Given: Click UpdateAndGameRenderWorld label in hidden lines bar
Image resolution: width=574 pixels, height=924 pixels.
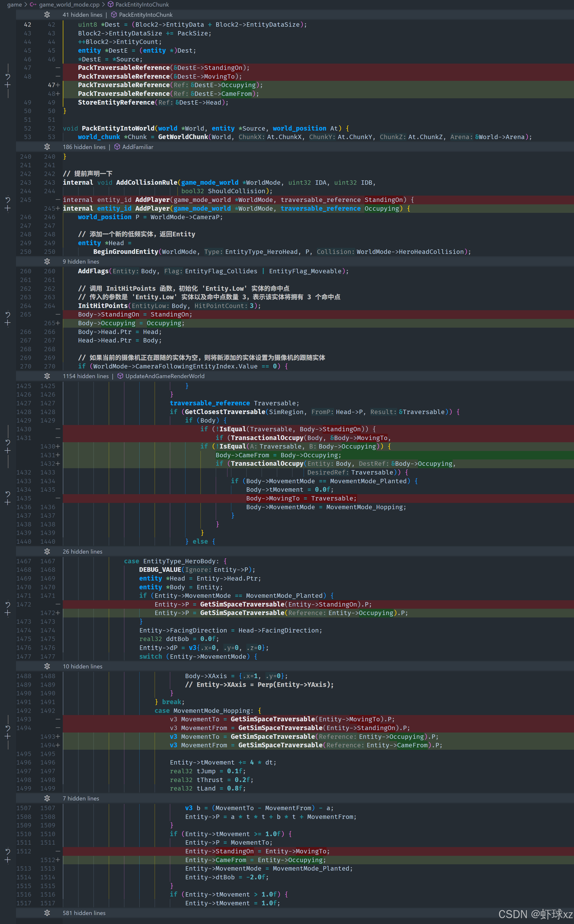Looking at the screenshot, I should click(x=165, y=376).
